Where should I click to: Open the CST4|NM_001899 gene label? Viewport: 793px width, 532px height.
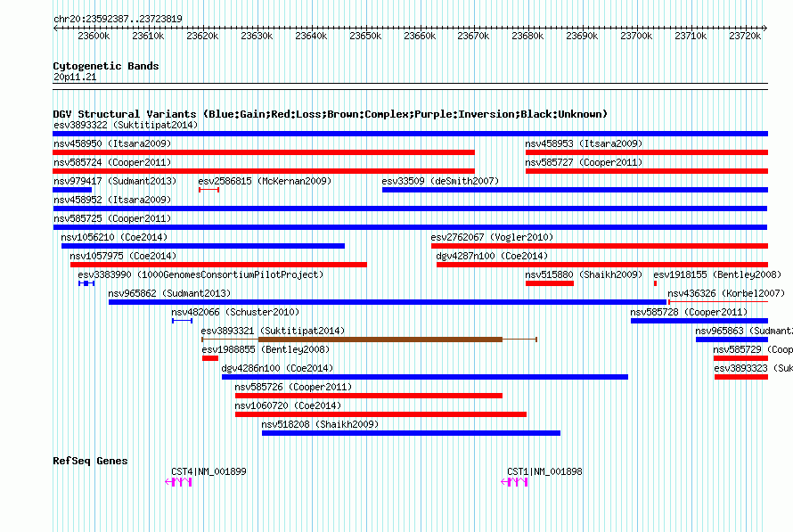pos(208,471)
